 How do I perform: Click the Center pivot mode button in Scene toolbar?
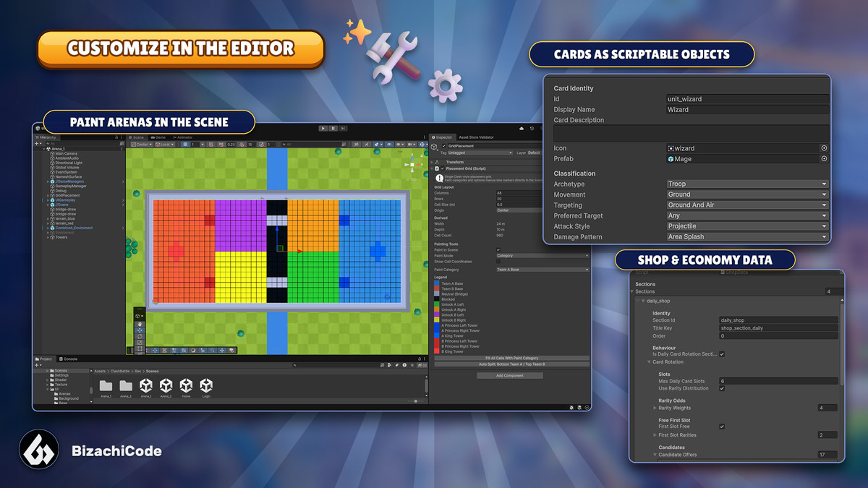tap(142, 145)
